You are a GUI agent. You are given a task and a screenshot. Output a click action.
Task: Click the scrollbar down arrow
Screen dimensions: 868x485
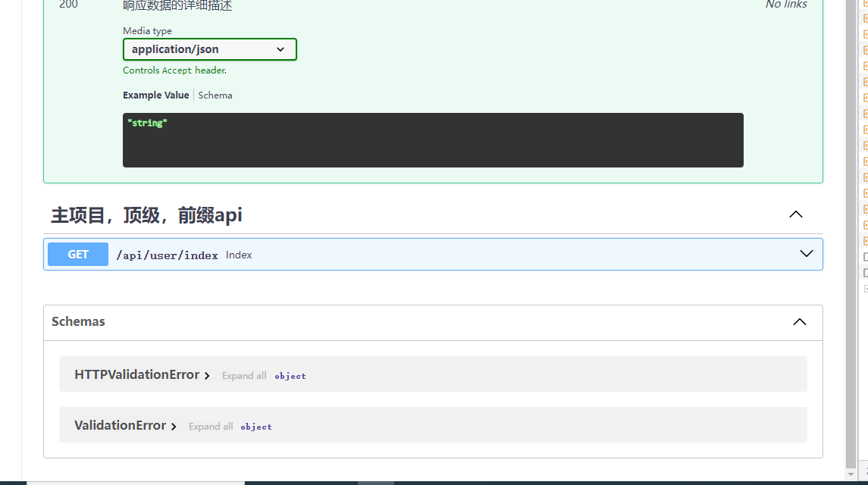coord(851,474)
